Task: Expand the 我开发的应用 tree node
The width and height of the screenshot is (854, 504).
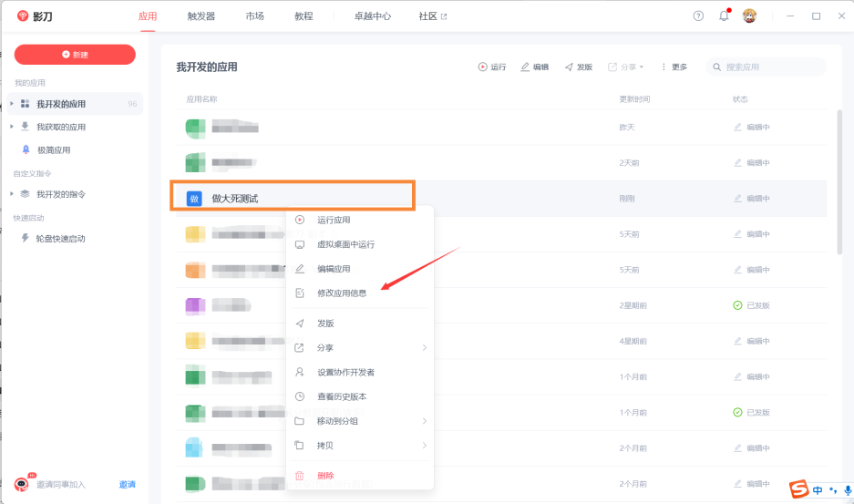Action: (12, 104)
